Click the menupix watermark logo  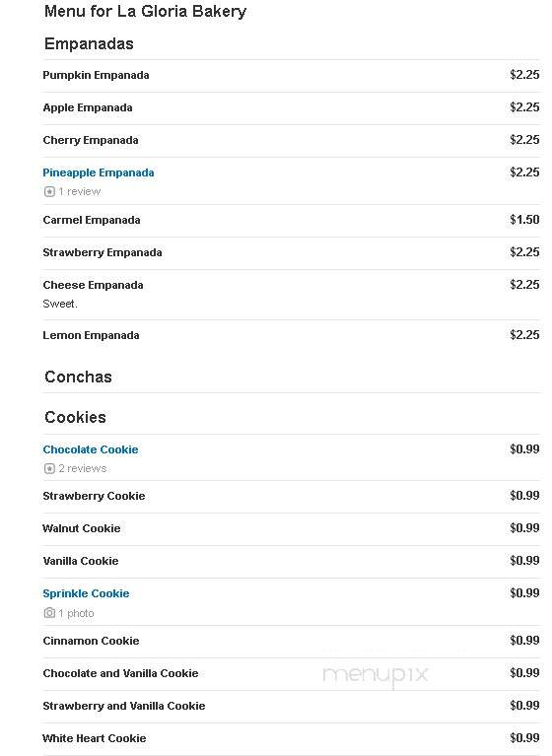(x=376, y=674)
